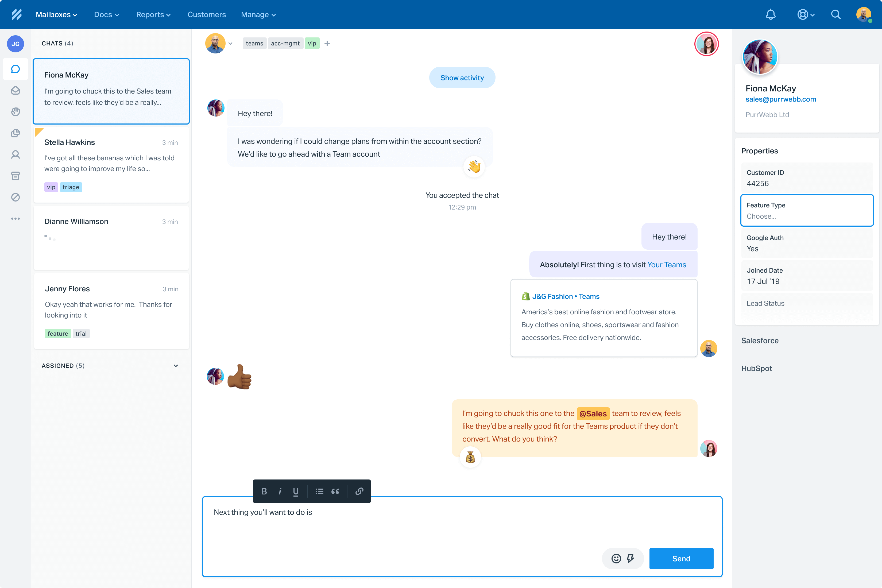Screen dimensions: 882x588
Task: Apply bold formatting in the reply toolbar
Action: (264, 491)
